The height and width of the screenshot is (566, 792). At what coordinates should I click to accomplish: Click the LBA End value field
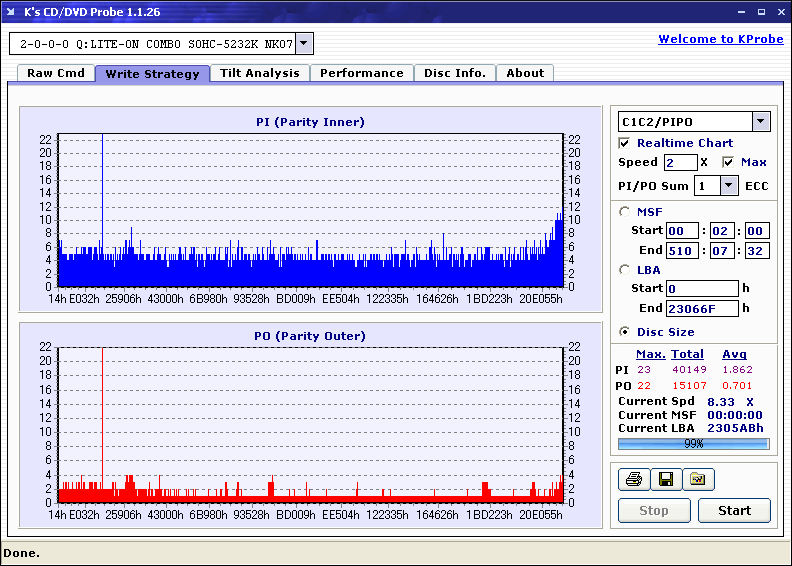click(x=702, y=308)
